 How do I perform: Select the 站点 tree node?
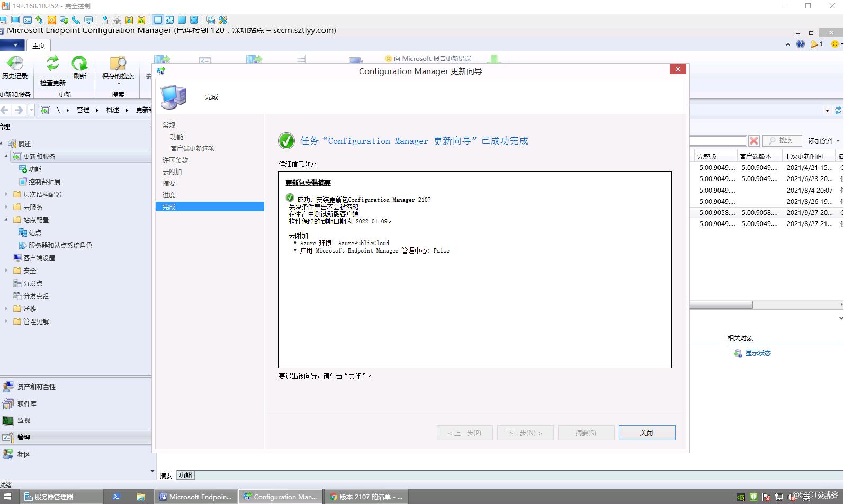(x=35, y=232)
